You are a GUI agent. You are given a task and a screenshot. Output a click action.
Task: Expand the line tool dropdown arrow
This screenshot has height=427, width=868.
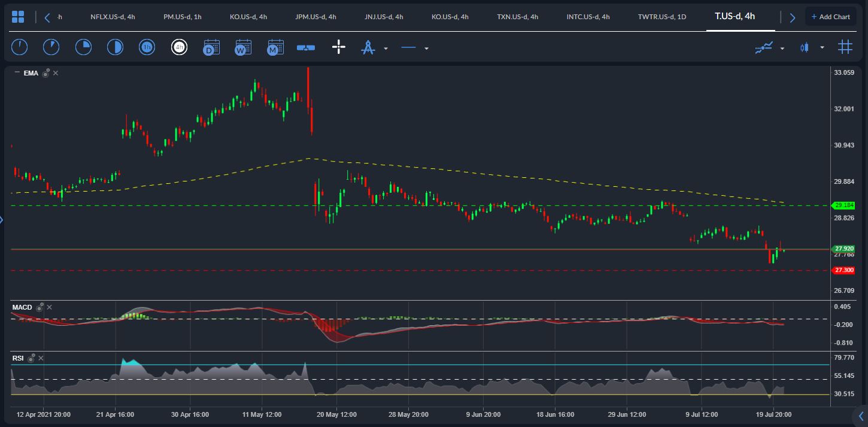[x=426, y=49]
